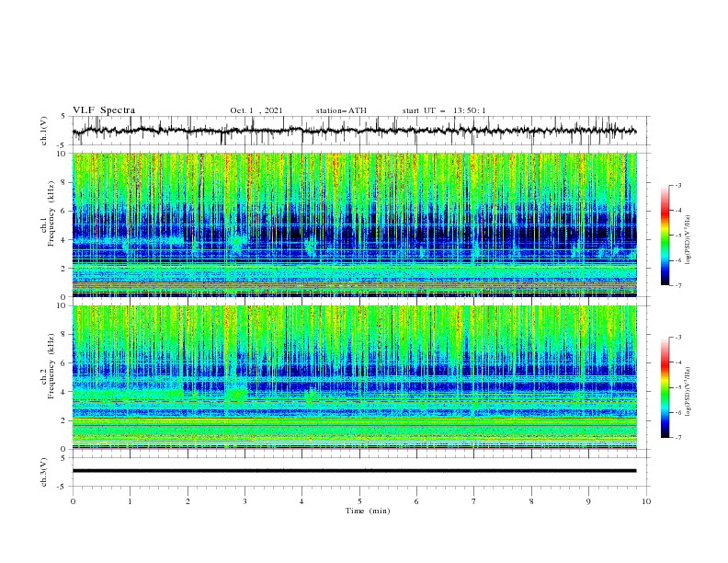Image resolution: width=728 pixels, height=563 pixels.
Task: Click time axis tick label "4"
Action: point(301,501)
